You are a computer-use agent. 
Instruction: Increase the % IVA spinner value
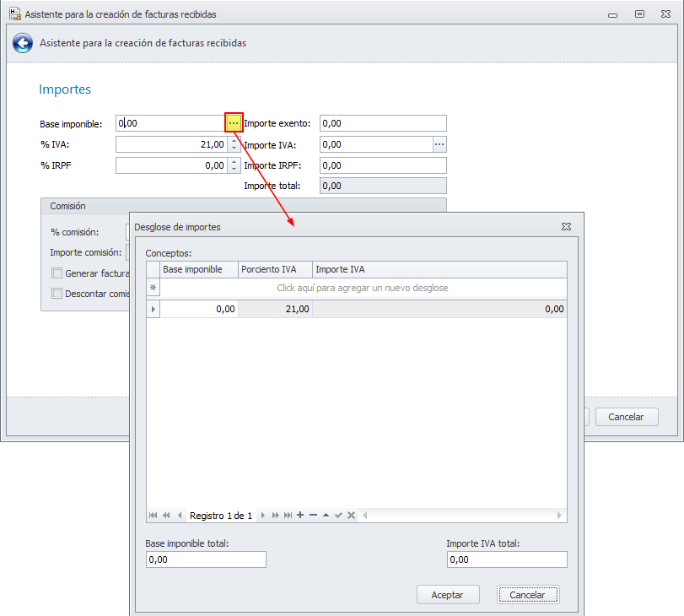pyautogui.click(x=234, y=141)
